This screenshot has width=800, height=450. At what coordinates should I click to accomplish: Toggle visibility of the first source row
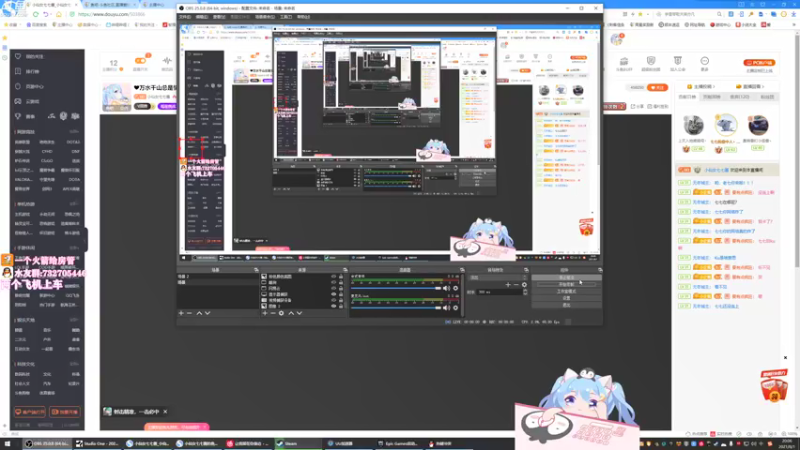pos(333,277)
